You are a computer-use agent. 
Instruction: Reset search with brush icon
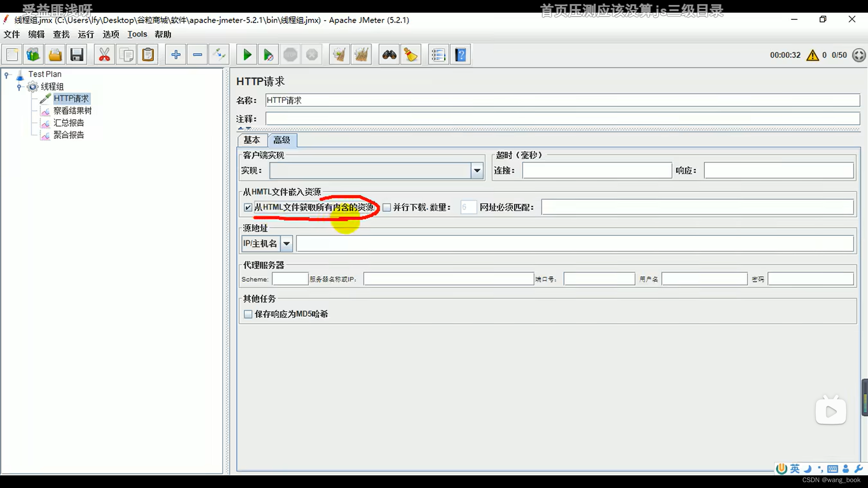tap(411, 55)
